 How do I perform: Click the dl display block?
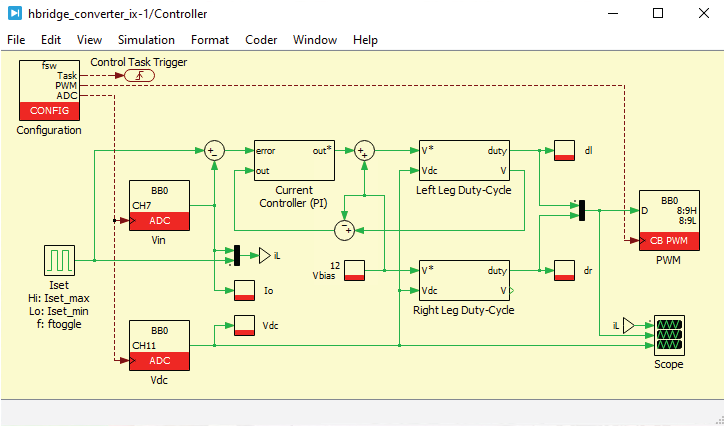click(x=565, y=150)
